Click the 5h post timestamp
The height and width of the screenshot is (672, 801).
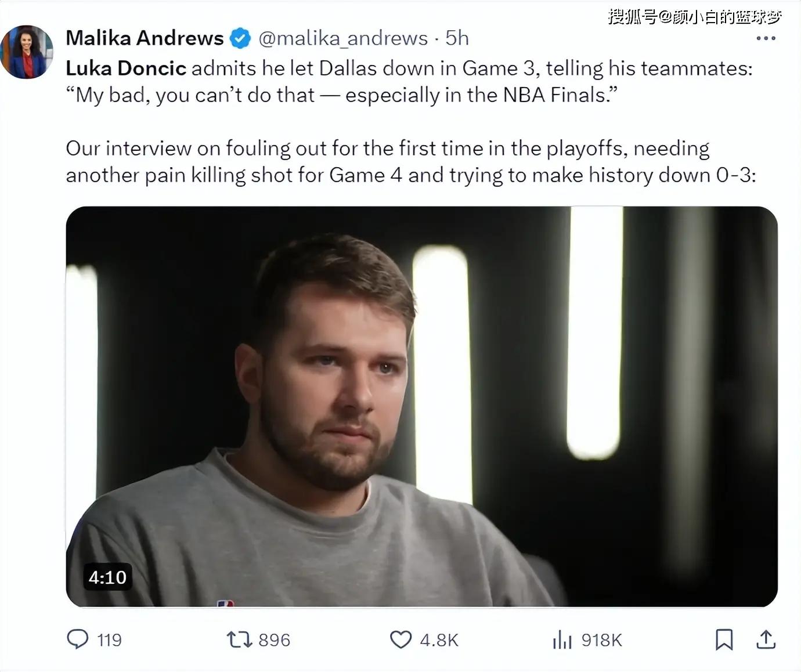coord(457,38)
